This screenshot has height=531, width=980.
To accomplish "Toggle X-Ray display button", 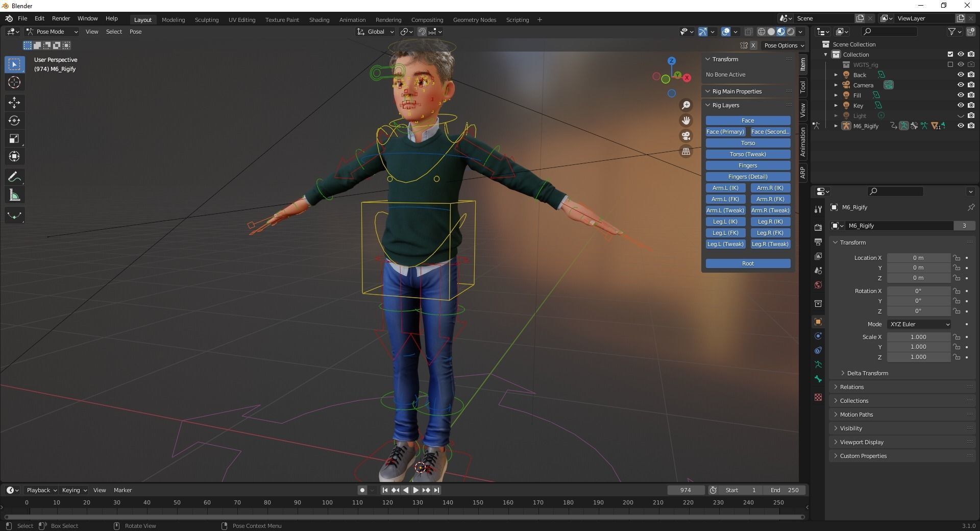I will coord(748,32).
